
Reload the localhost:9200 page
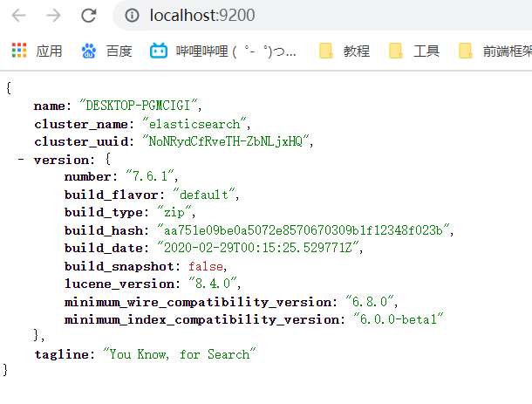click(89, 16)
